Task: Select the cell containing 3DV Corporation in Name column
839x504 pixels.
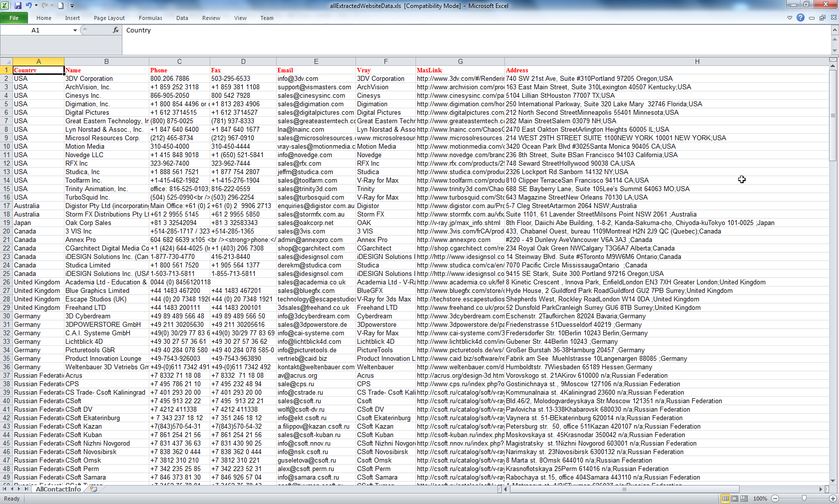Action: 106,78
